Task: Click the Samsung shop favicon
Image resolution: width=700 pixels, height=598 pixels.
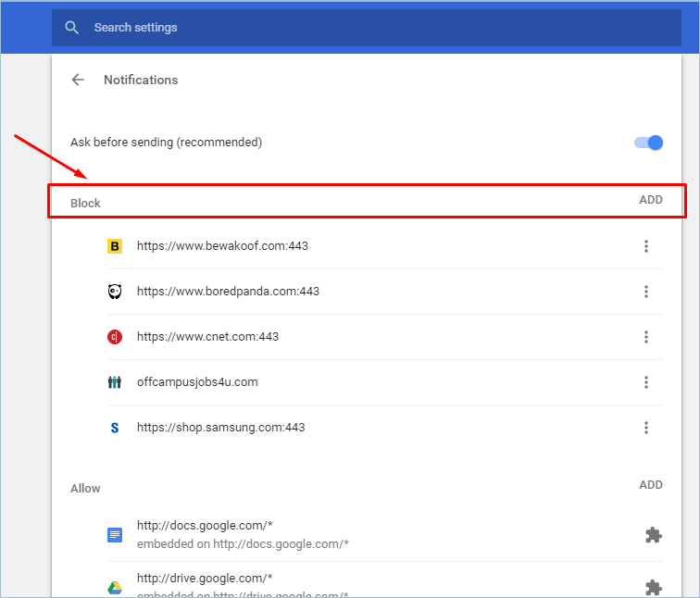Action: point(115,428)
